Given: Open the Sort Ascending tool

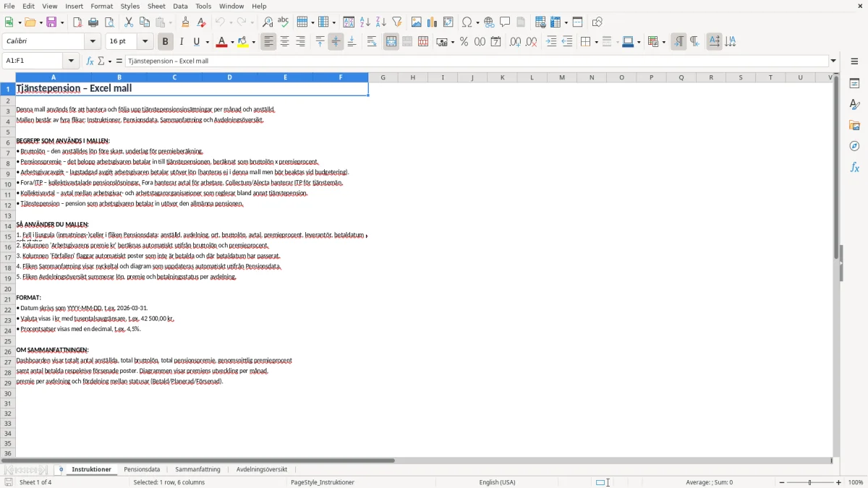Looking at the screenshot, I should (x=365, y=22).
